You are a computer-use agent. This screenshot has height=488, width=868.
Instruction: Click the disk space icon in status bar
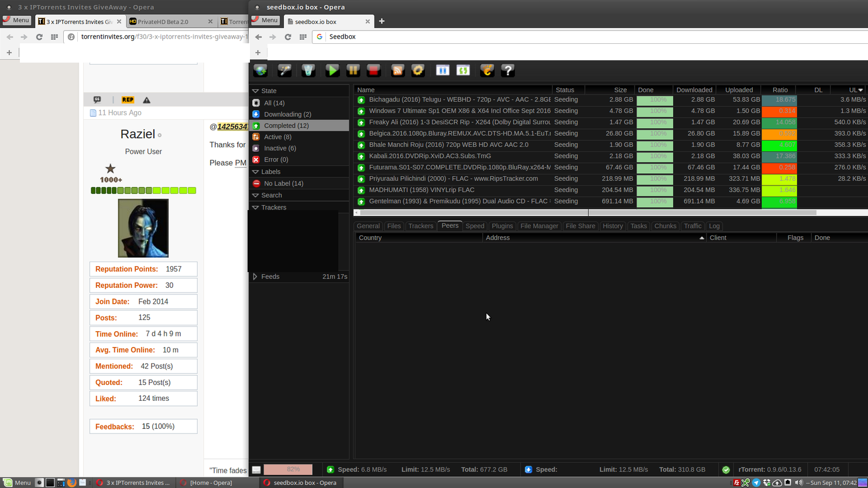256,469
